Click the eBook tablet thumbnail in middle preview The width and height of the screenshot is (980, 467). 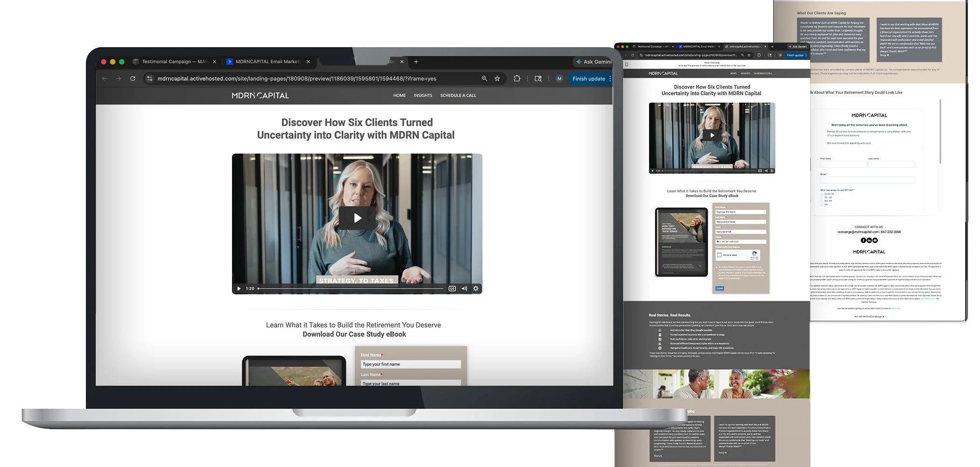coord(681,242)
